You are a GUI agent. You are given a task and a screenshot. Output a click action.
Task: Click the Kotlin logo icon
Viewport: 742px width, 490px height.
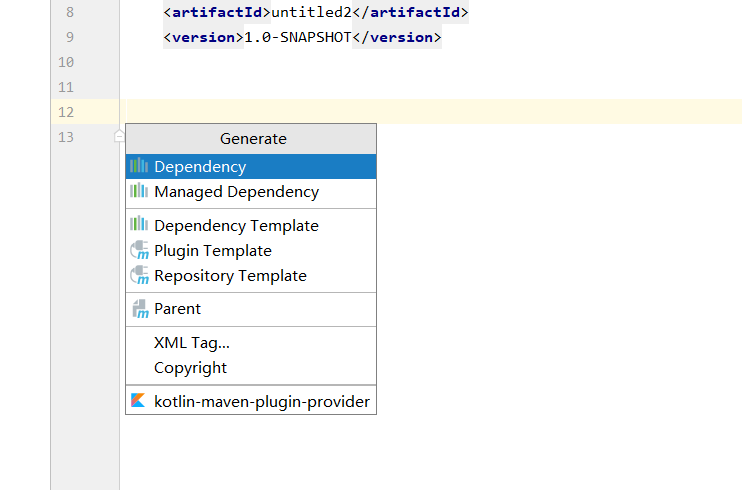pyautogui.click(x=138, y=400)
